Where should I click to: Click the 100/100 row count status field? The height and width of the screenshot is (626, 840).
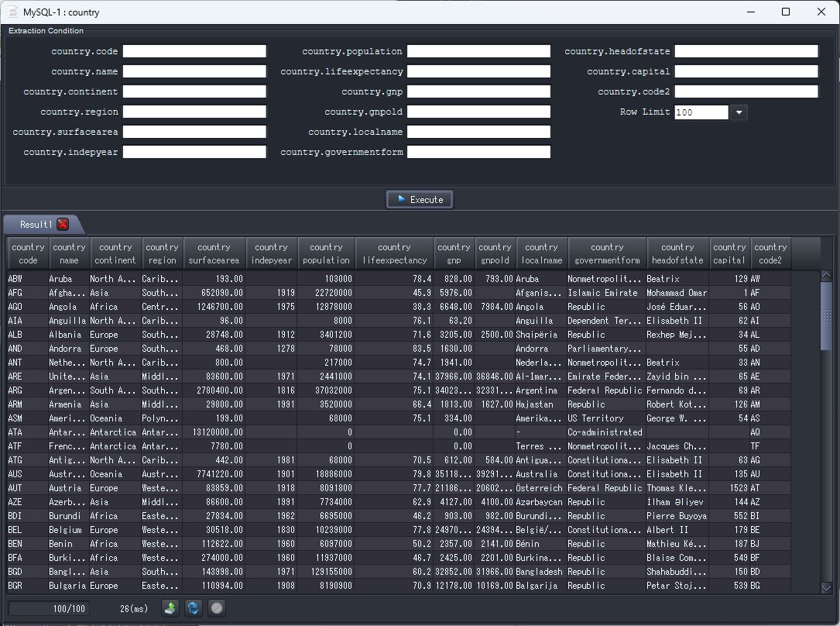coord(48,608)
